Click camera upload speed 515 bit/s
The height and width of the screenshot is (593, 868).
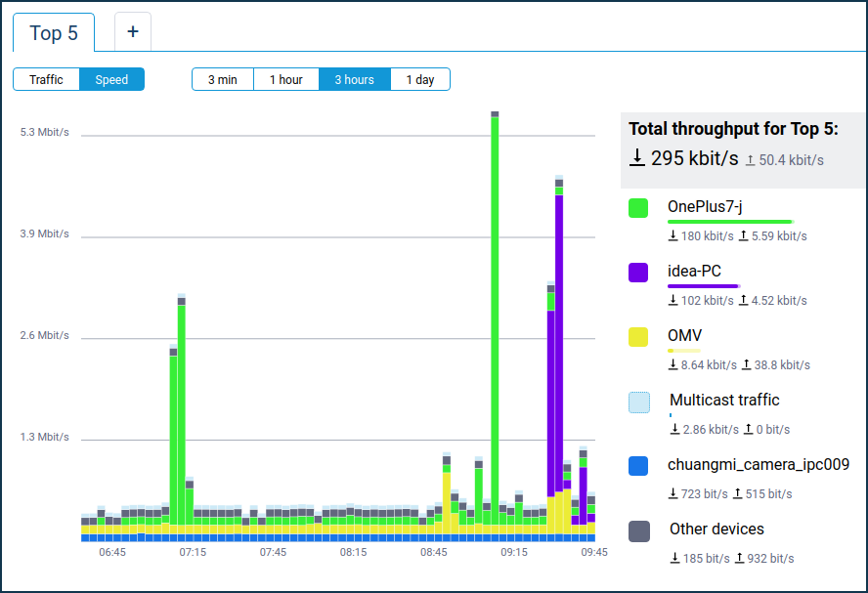point(768,494)
